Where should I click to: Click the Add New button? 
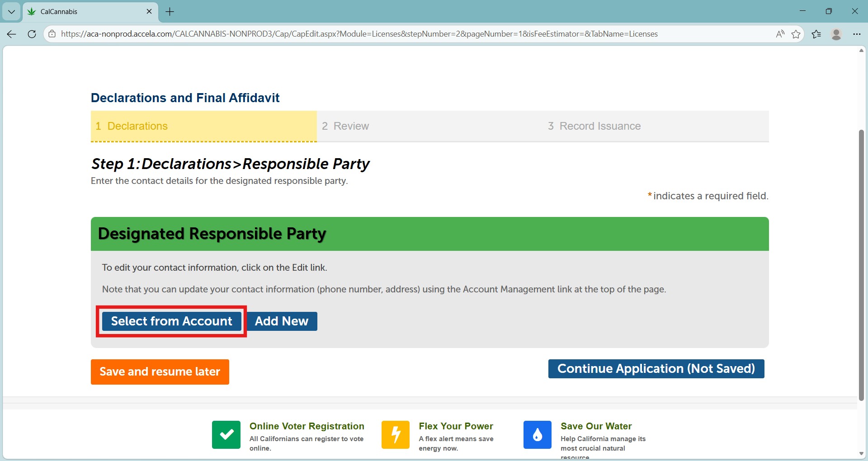point(282,321)
